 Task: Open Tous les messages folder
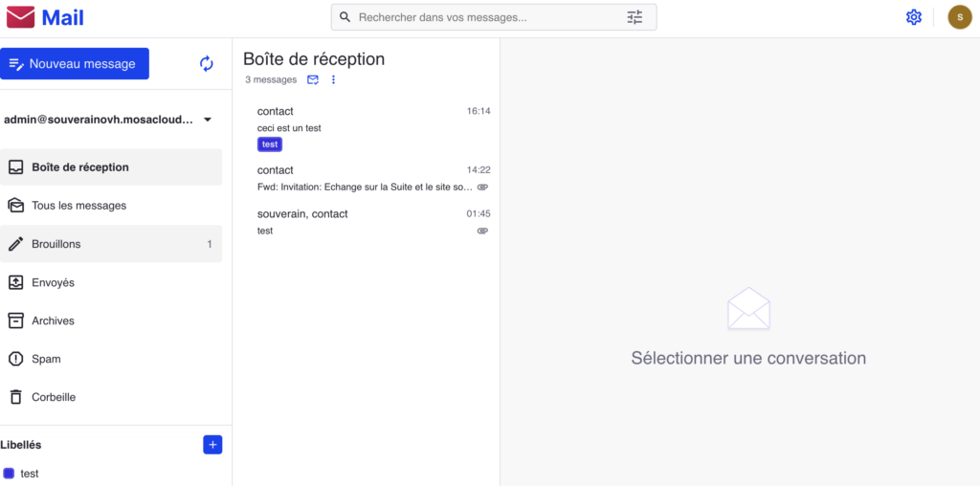[x=111, y=206]
